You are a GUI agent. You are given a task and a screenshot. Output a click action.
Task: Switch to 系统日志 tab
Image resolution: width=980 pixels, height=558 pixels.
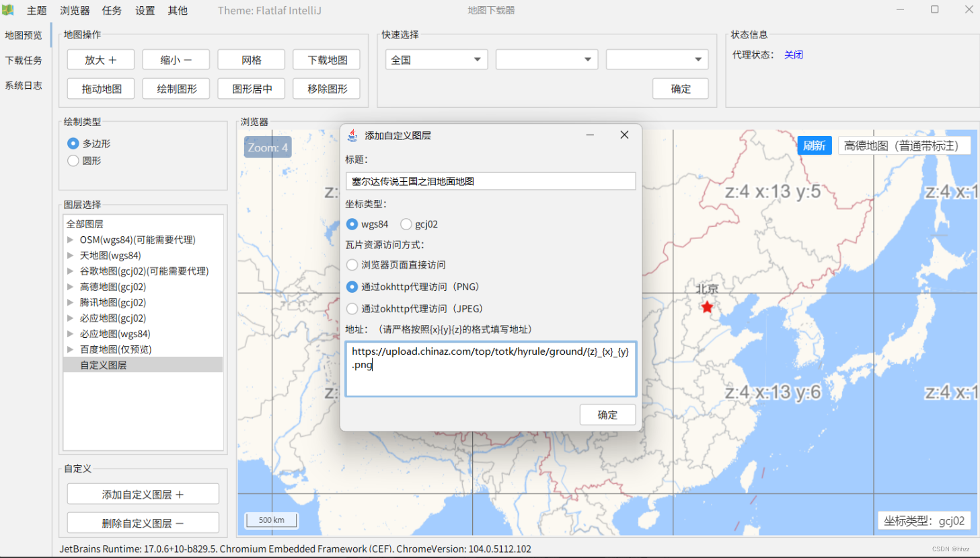(24, 85)
